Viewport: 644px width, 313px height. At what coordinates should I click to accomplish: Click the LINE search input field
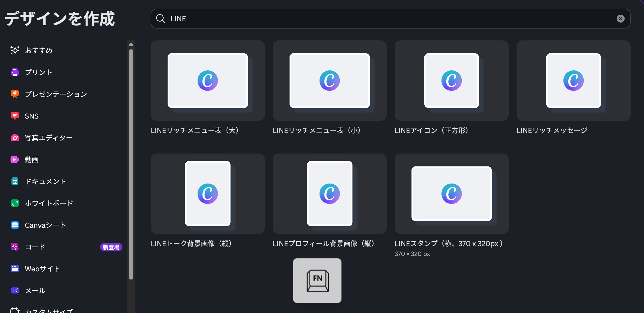click(390, 19)
